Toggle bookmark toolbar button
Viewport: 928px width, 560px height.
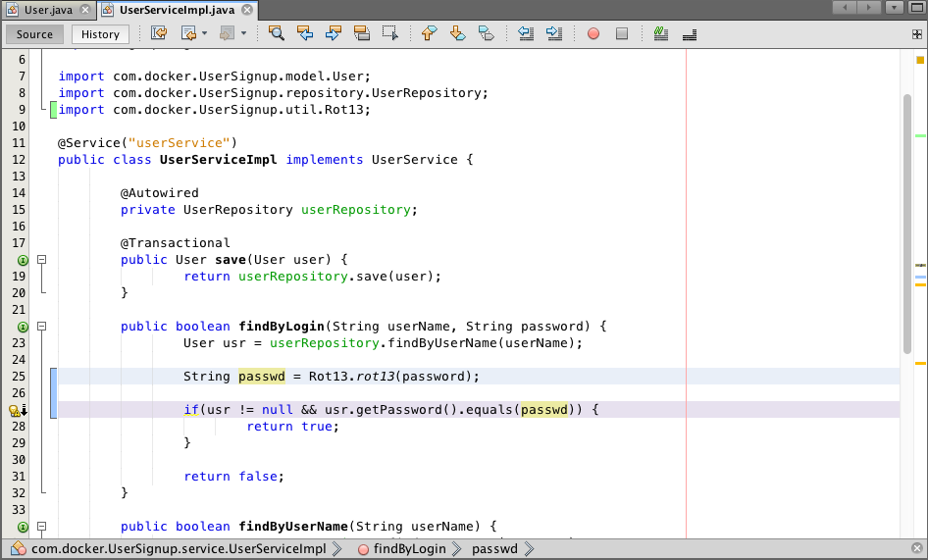tap(486, 33)
